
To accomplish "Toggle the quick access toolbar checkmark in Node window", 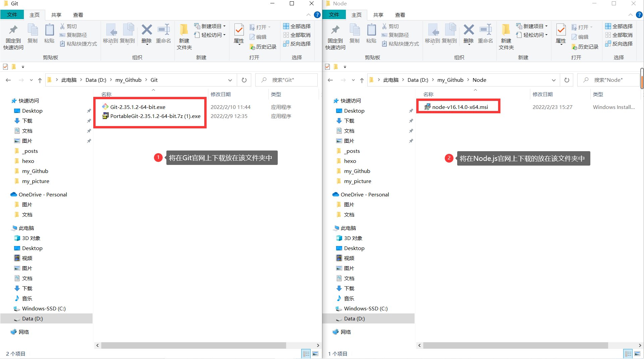I will [327, 67].
